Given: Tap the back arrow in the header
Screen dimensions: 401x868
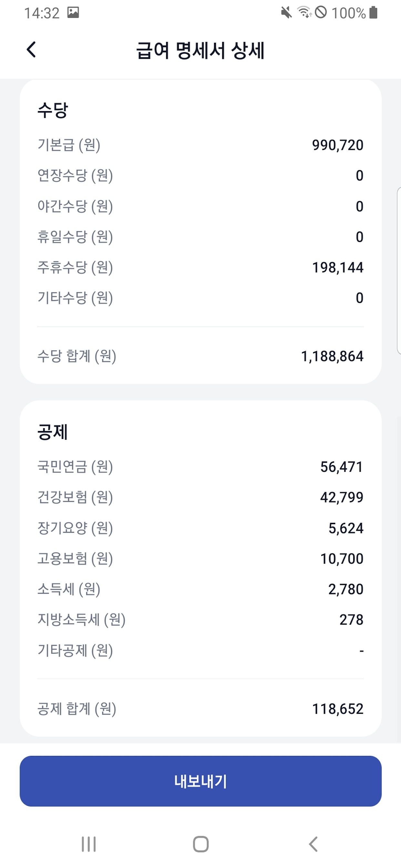Looking at the screenshot, I should (x=31, y=50).
